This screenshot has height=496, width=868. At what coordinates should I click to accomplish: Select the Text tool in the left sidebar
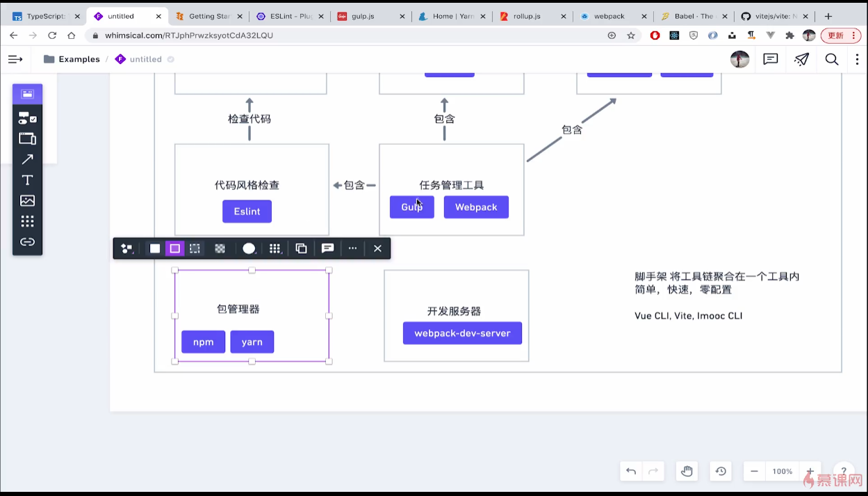point(27,179)
